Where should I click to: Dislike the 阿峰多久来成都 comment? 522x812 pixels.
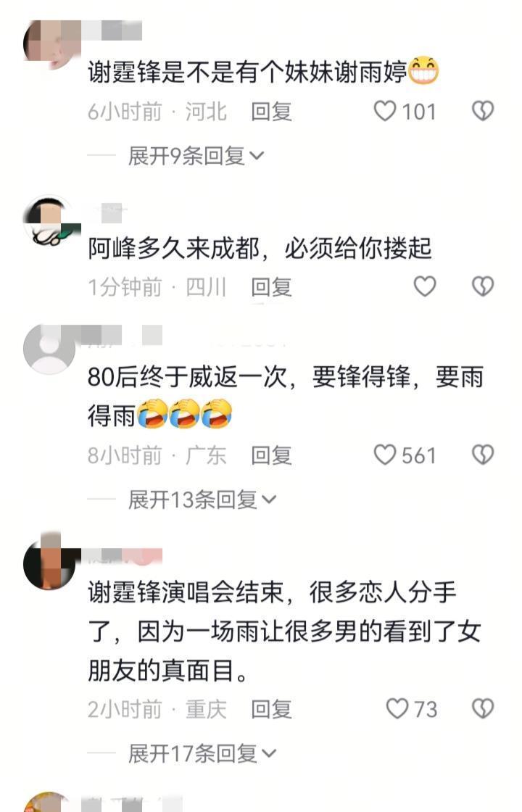pyautogui.click(x=483, y=286)
